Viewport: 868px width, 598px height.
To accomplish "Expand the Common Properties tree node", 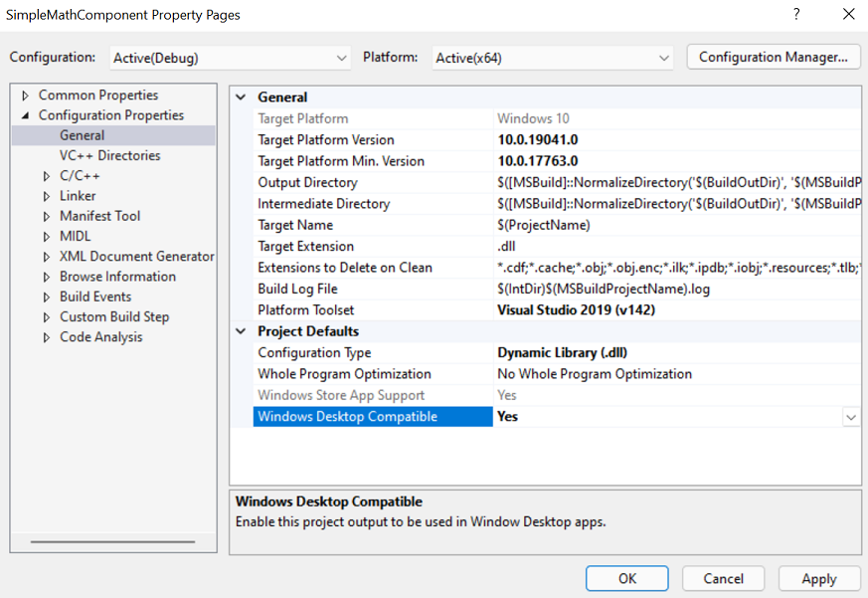I will click(x=25, y=95).
